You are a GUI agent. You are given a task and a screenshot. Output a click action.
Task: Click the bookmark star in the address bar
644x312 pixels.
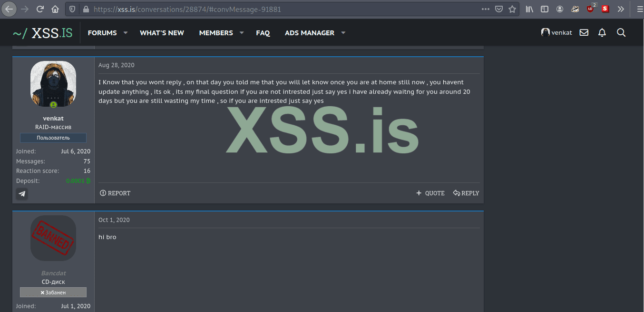coord(511,9)
